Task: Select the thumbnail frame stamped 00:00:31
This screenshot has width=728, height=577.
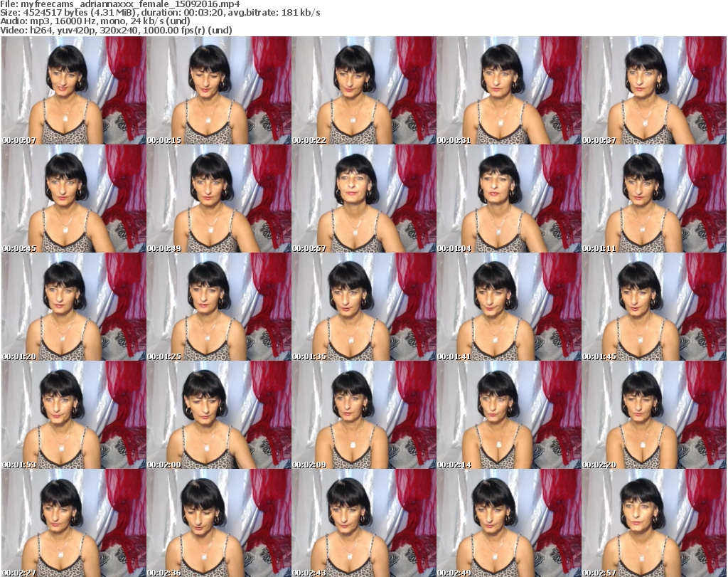Action: tap(509, 90)
